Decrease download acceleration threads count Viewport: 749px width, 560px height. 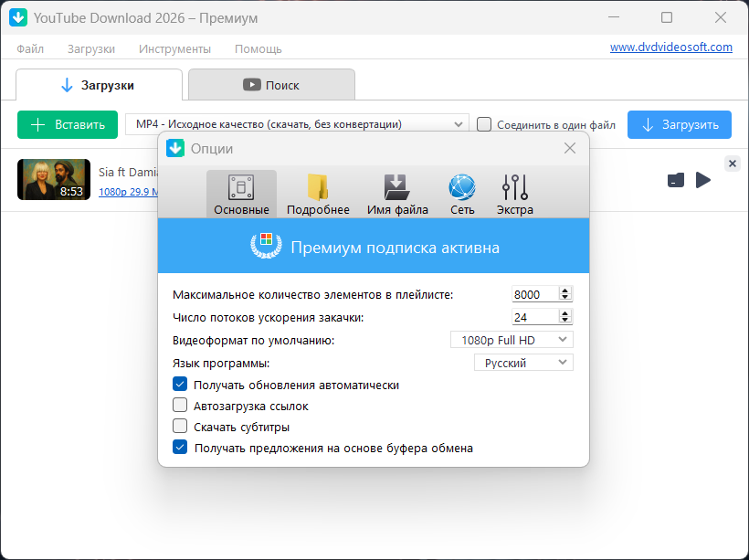click(x=565, y=320)
